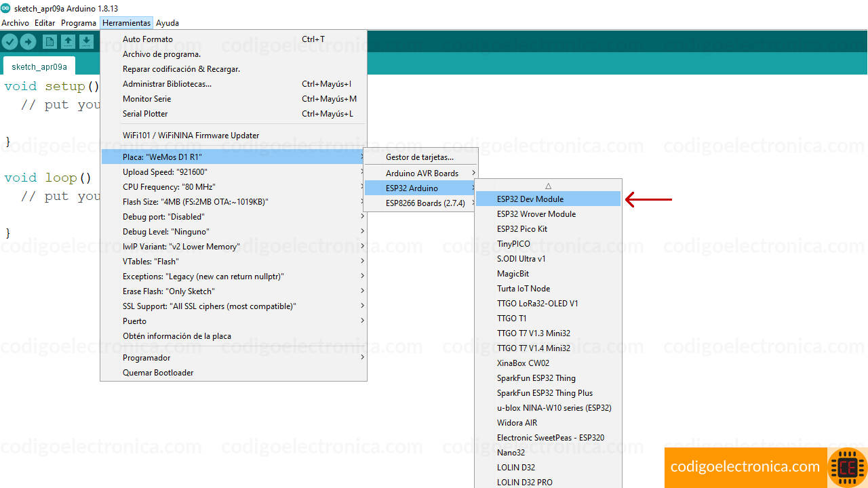This screenshot has width=868, height=488.
Task: Expand Debug Level: "Ninguno" submenu
Action: point(233,232)
